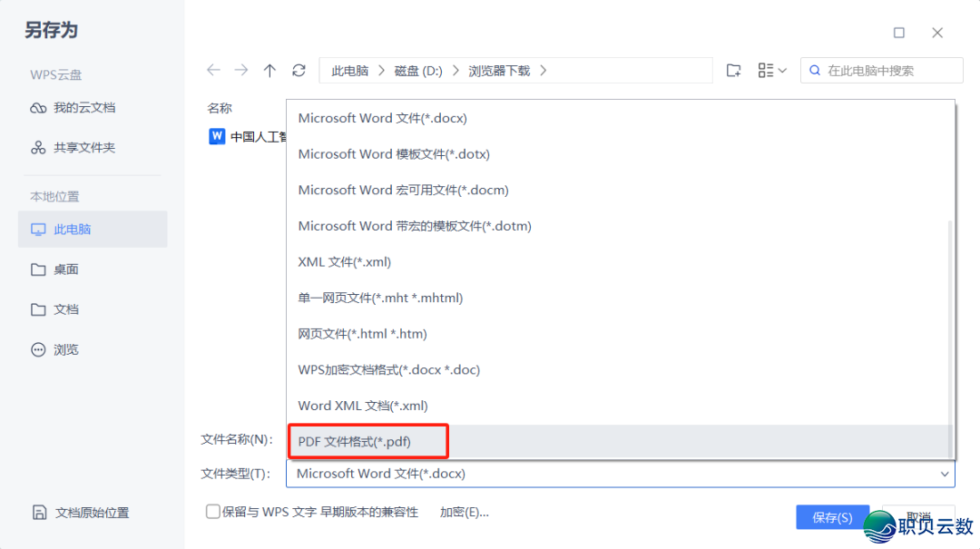Viewport: 980px width, 549px height.
Task: Click 加密(E)... encryption button
Action: (464, 512)
